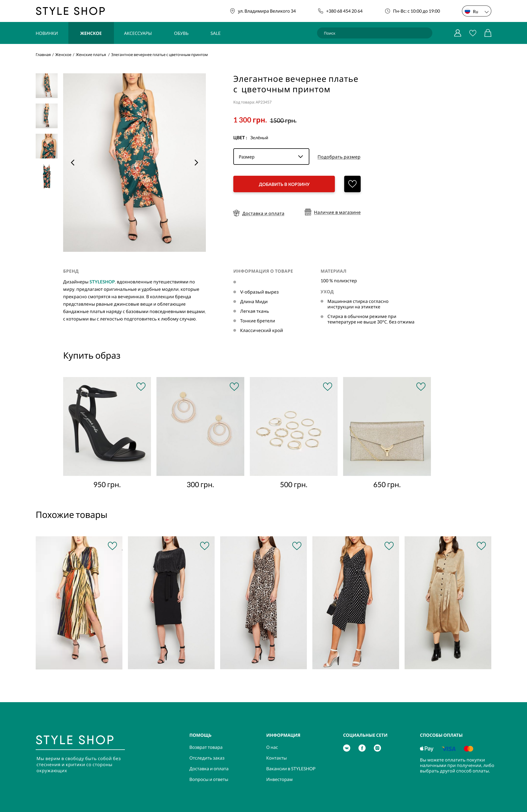This screenshot has width=527, height=812.
Task: Open the user account icon
Action: coord(457,33)
